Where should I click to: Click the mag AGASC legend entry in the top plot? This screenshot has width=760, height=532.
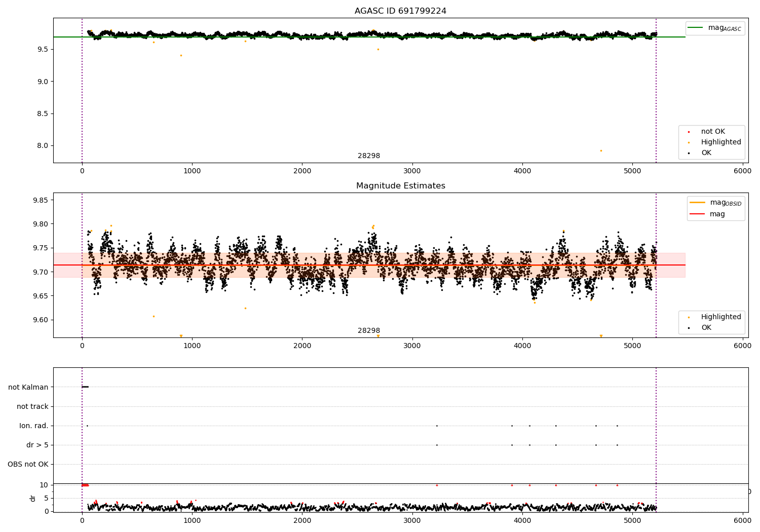714,28
